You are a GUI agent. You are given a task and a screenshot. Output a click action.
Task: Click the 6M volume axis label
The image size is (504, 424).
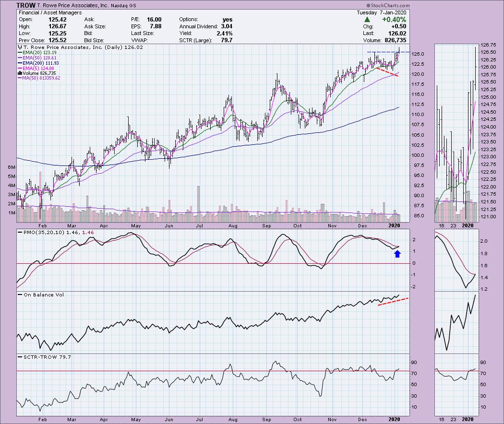(x=12, y=167)
